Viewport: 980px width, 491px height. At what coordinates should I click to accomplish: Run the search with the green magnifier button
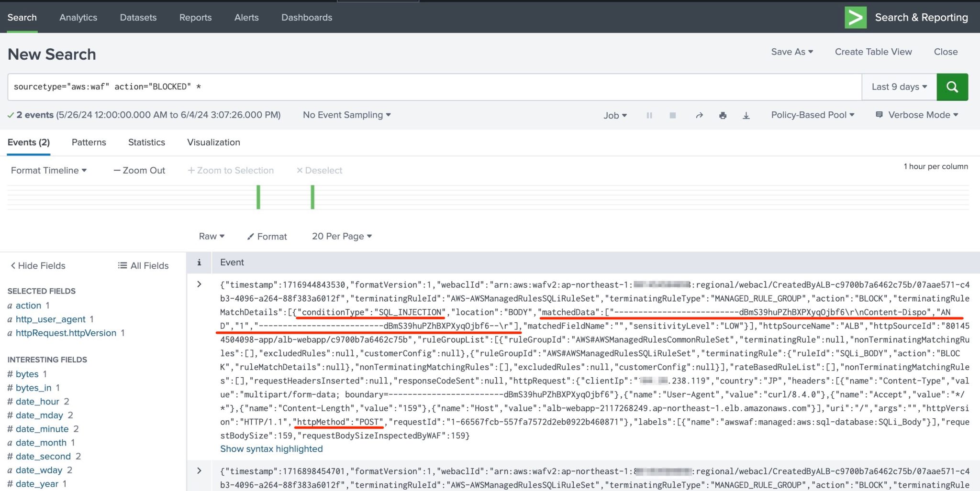pyautogui.click(x=952, y=87)
